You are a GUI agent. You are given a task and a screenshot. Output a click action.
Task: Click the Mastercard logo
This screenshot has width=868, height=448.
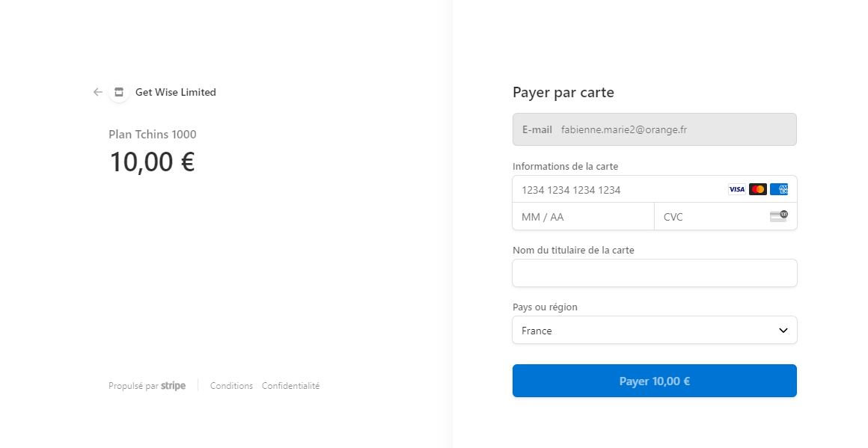757,189
